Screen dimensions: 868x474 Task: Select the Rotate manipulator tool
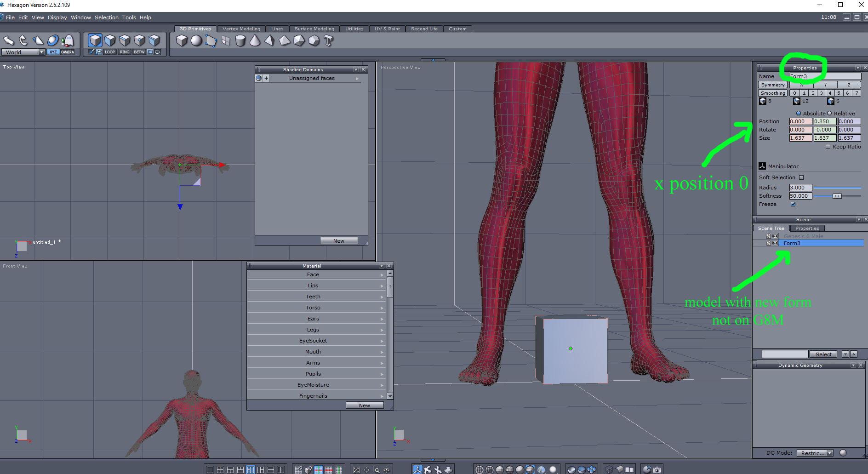[x=23, y=40]
